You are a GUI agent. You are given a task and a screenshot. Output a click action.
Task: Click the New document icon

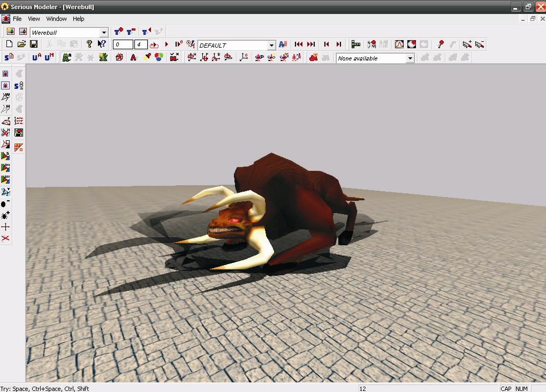tap(10, 44)
